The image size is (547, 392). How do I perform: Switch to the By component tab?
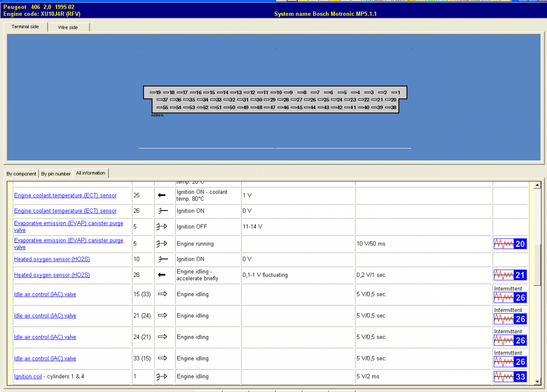tap(21, 174)
